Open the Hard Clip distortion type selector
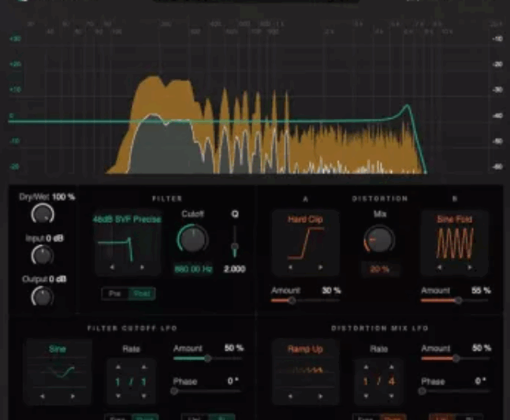Viewport: 510px width, 420px height. click(x=305, y=219)
